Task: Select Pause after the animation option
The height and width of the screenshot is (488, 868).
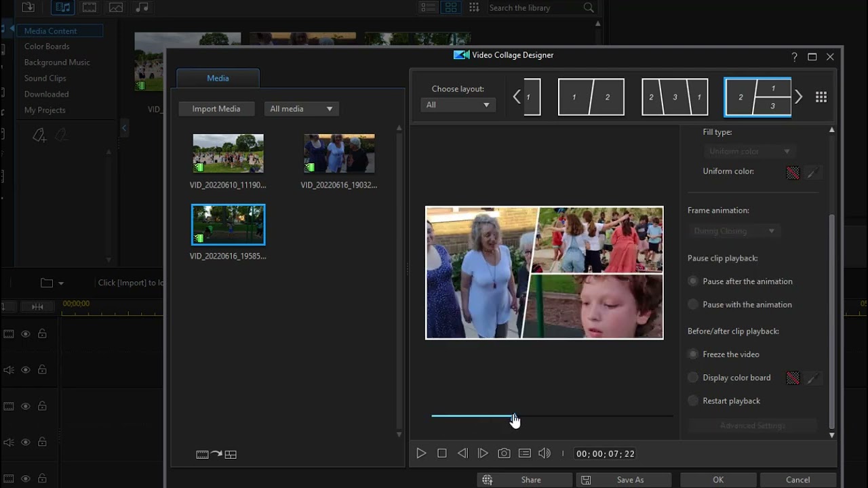Action: (741, 281)
